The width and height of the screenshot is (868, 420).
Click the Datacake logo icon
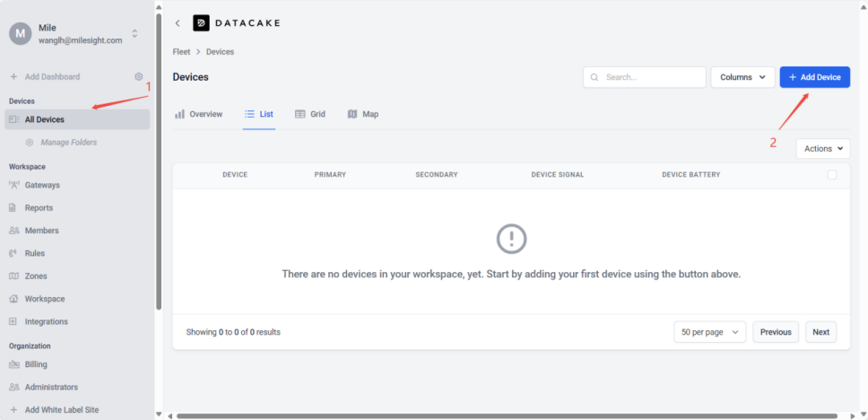202,23
